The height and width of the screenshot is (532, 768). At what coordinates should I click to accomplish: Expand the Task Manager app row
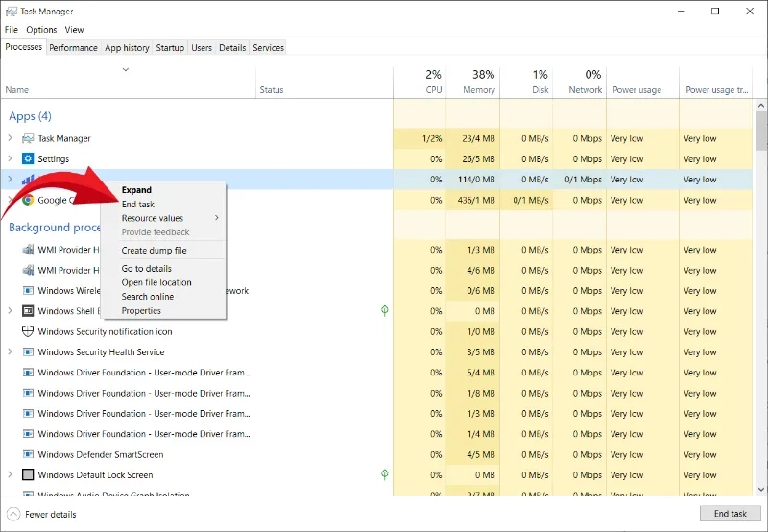(x=10, y=138)
